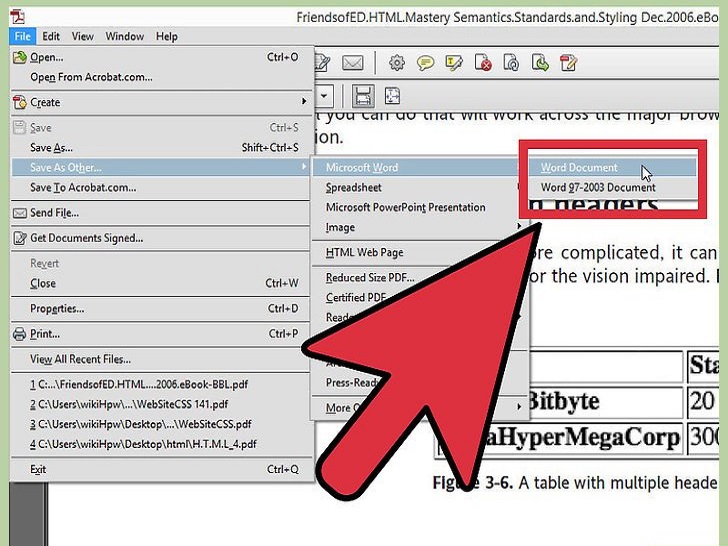Click the extract page icon with green arrow

point(540,63)
